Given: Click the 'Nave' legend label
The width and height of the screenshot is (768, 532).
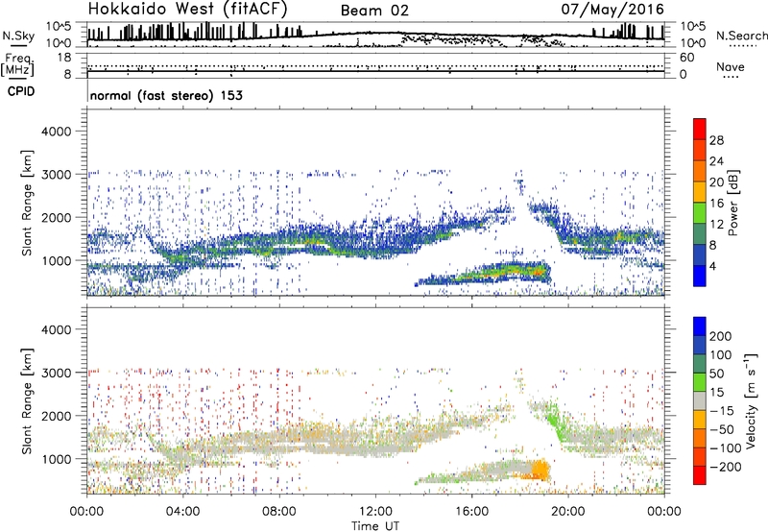Looking at the screenshot, I should [730, 66].
